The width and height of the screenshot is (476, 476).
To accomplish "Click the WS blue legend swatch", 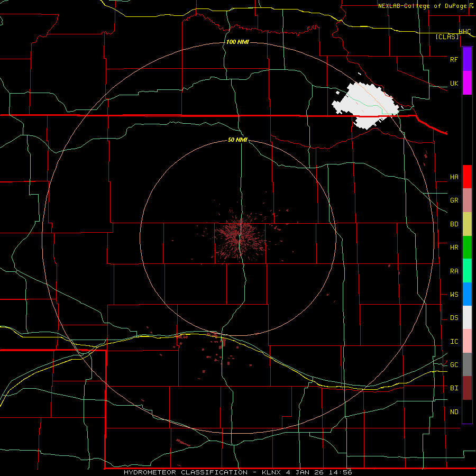I will tap(467, 294).
